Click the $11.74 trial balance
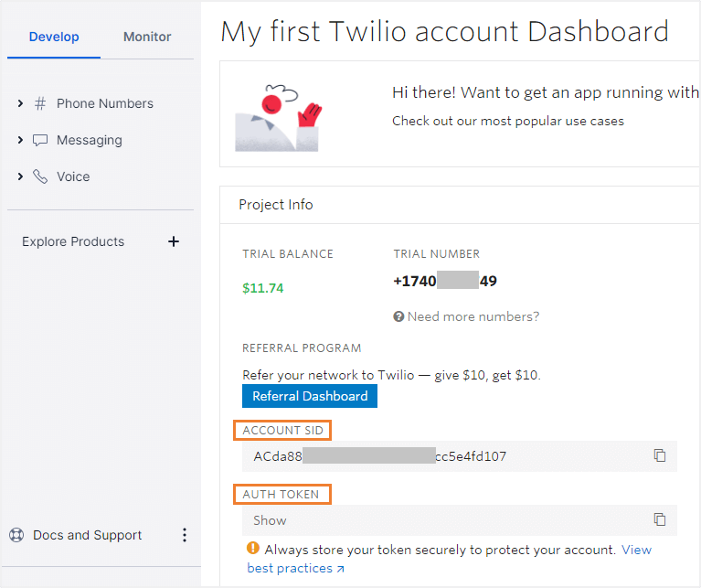Screen dimensions: 701x588 [263, 288]
